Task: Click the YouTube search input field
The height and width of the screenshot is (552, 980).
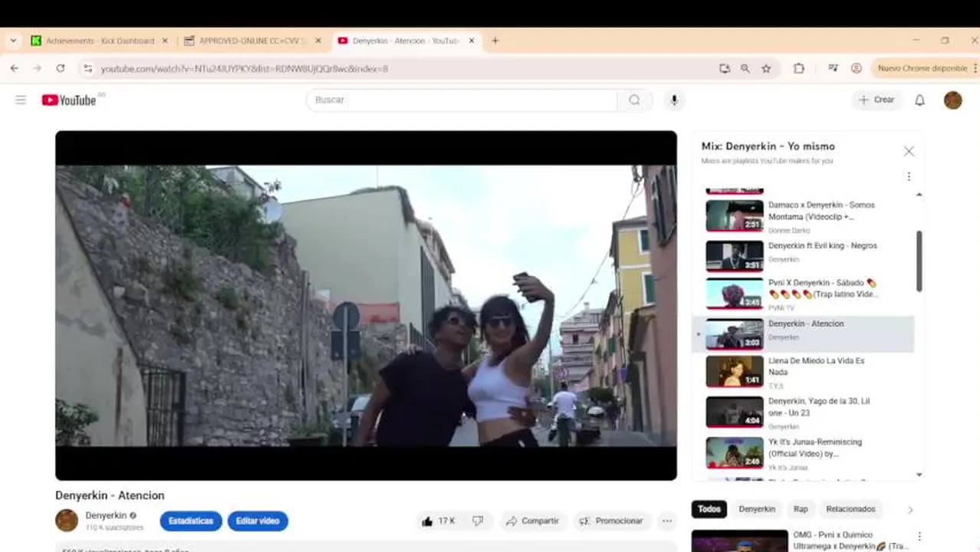Action: tap(462, 100)
